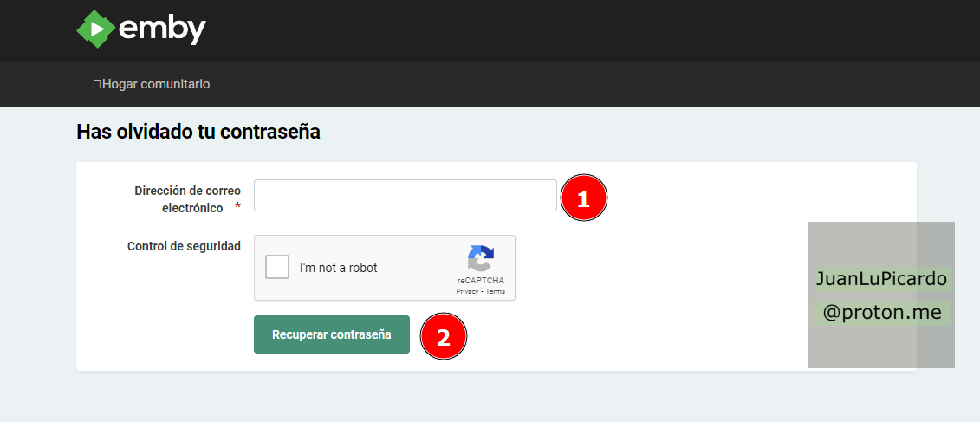Screen dimensions: 980x422
Task: Click the reCAPTCHA text under the logo
Action: [x=480, y=281]
